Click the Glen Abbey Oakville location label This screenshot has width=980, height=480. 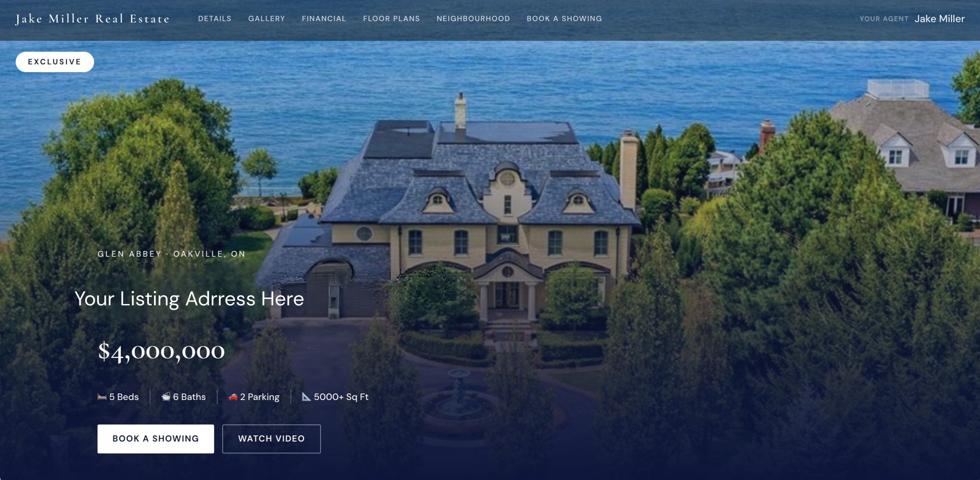pos(172,254)
